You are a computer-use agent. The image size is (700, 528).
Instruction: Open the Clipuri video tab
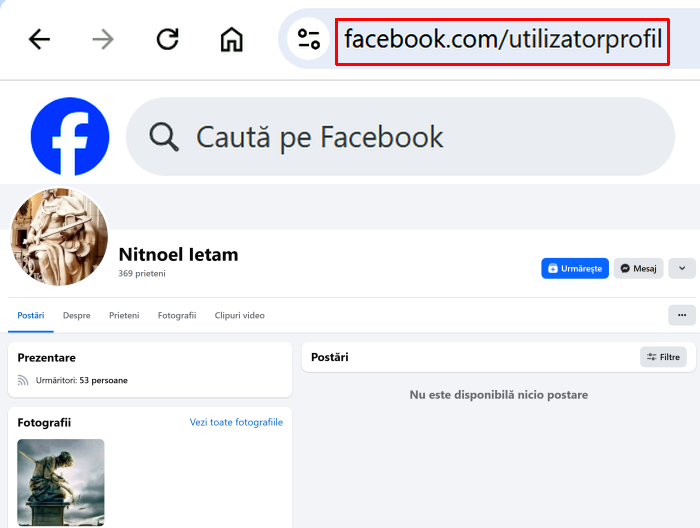point(239,316)
